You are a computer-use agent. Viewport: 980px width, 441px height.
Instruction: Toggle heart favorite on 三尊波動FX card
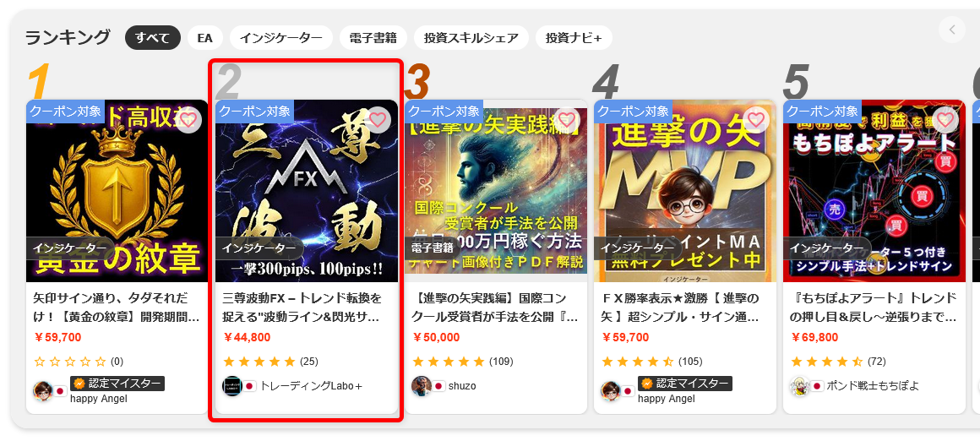click(378, 119)
